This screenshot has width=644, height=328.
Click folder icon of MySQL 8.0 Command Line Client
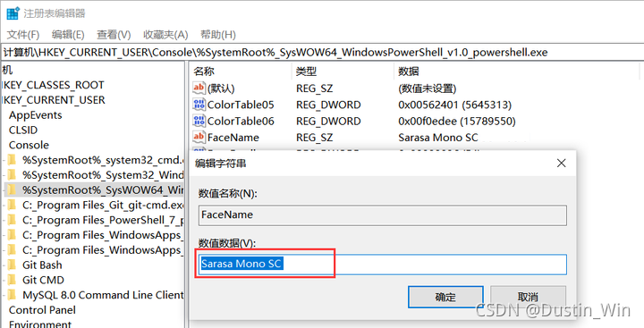point(12,295)
